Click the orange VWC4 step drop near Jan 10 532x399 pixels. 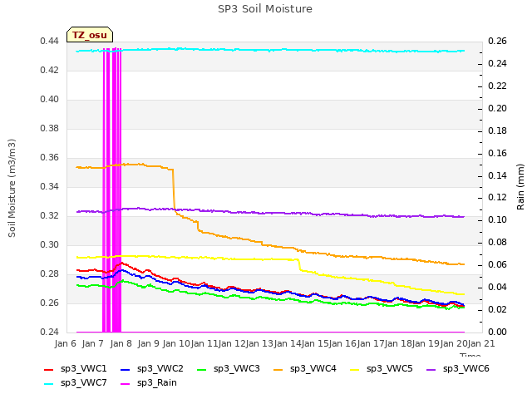click(x=174, y=190)
